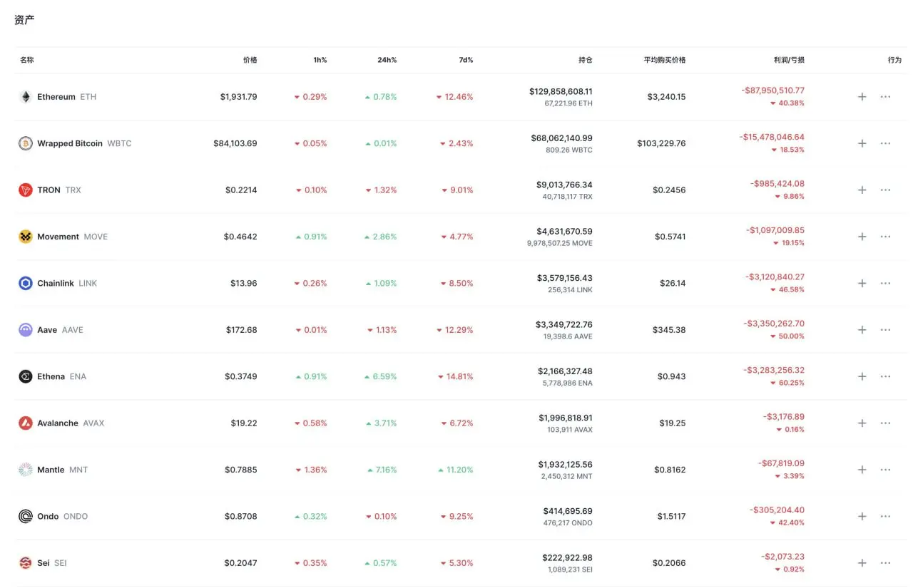Open the Ondo asset name link
913x588 pixels.
(48, 517)
